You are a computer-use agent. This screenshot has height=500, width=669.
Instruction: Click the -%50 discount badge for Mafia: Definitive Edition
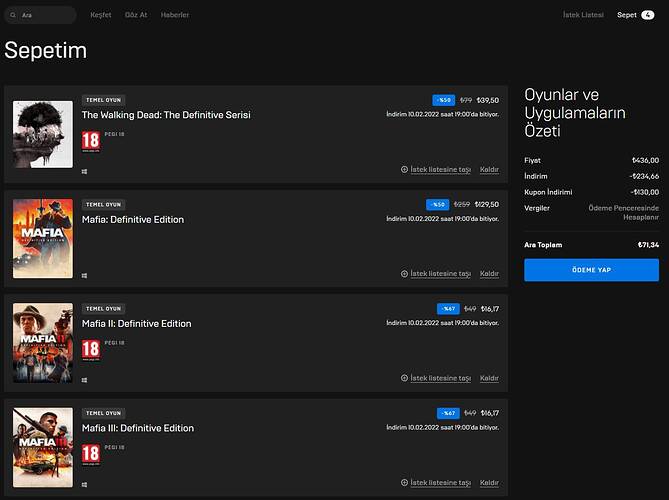pos(437,205)
